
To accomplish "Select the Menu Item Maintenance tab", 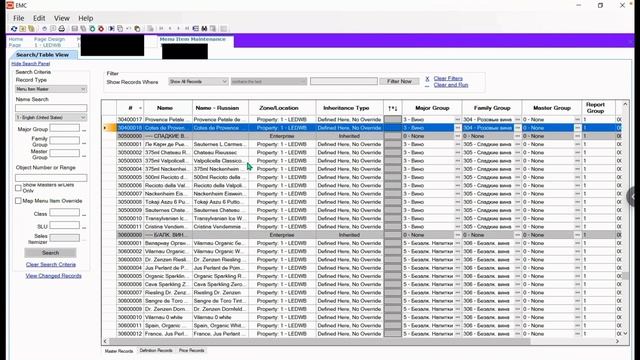I will click(x=193, y=39).
